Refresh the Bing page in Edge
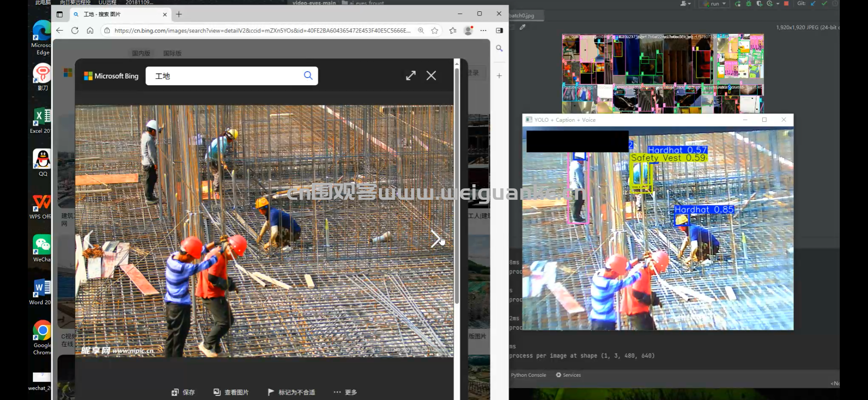The image size is (868, 400). tap(75, 31)
